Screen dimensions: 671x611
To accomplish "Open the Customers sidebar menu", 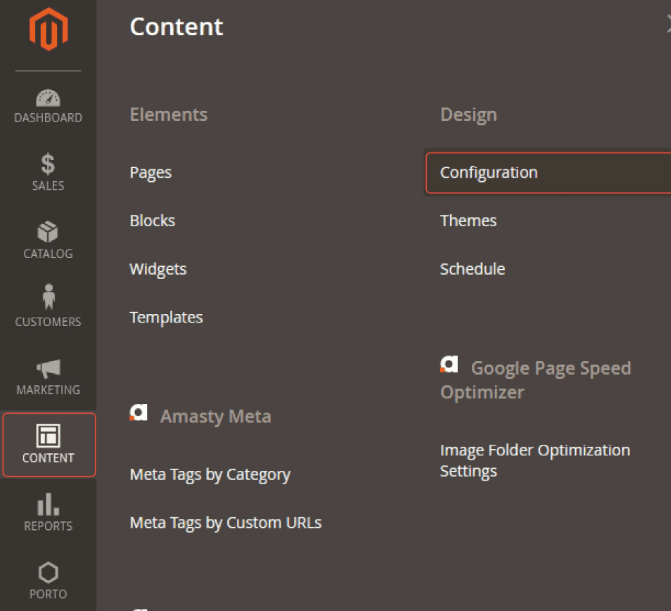I will [48, 306].
